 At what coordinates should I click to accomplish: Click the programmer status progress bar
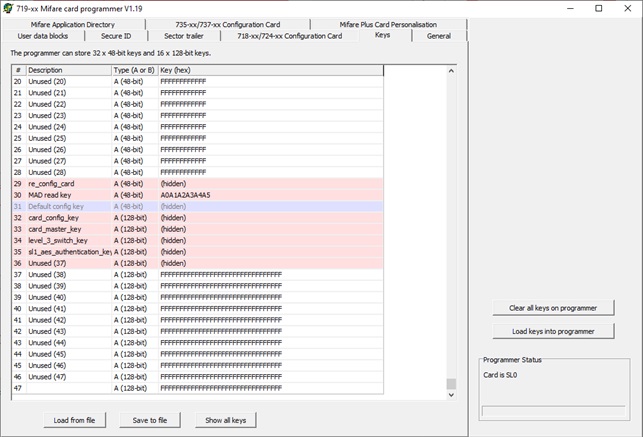click(554, 411)
